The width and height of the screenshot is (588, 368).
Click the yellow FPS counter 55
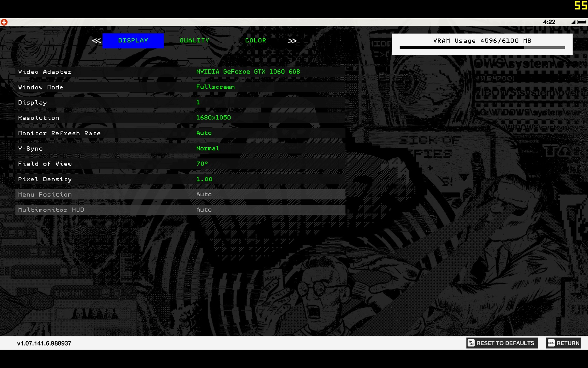click(x=581, y=5)
